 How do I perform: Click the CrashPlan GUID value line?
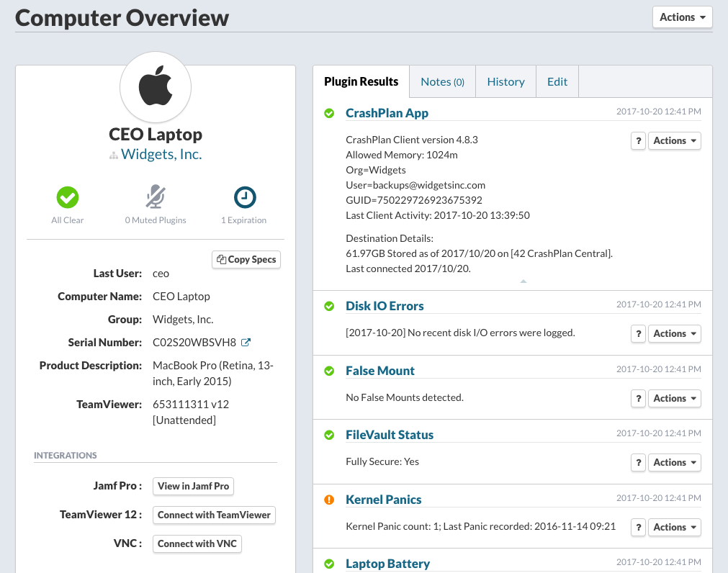coord(414,200)
